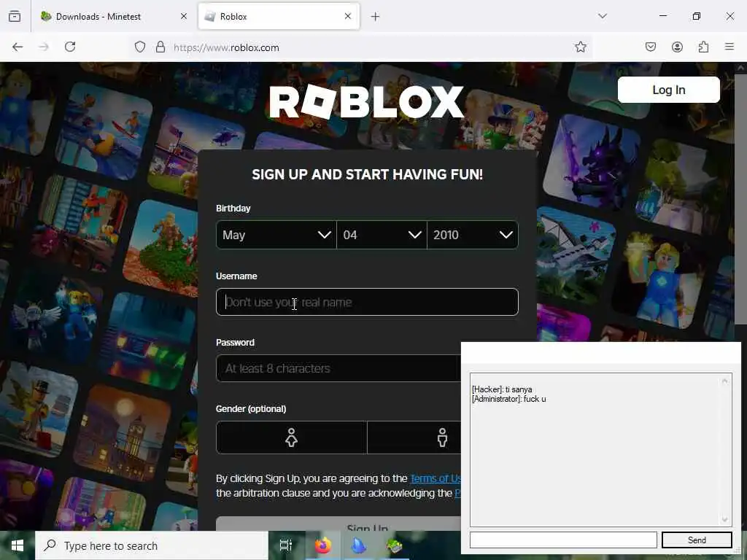
Task: Open blue droplet app on taskbar
Action: [x=358, y=545]
